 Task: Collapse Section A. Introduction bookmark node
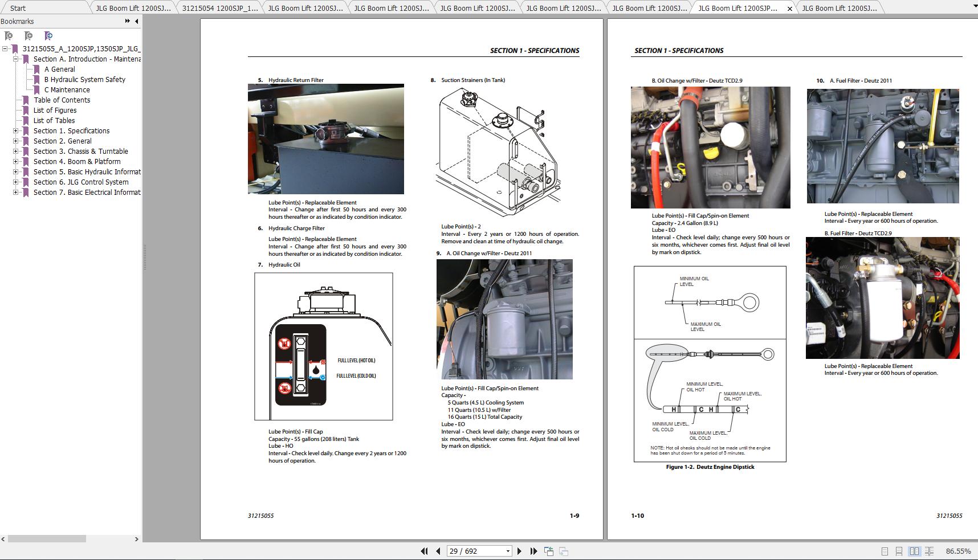click(16, 59)
